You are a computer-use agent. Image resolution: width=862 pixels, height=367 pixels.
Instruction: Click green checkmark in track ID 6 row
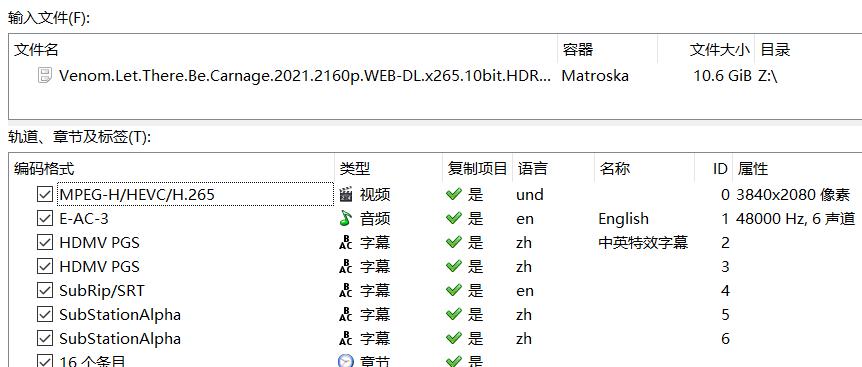point(454,338)
